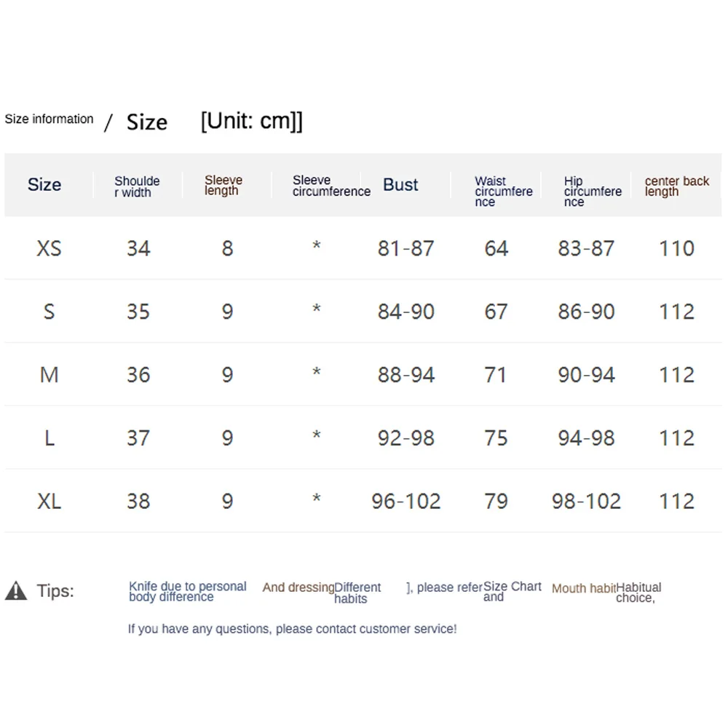Select hip value 83-87 in XS row
The image size is (728, 728).
[586, 248]
